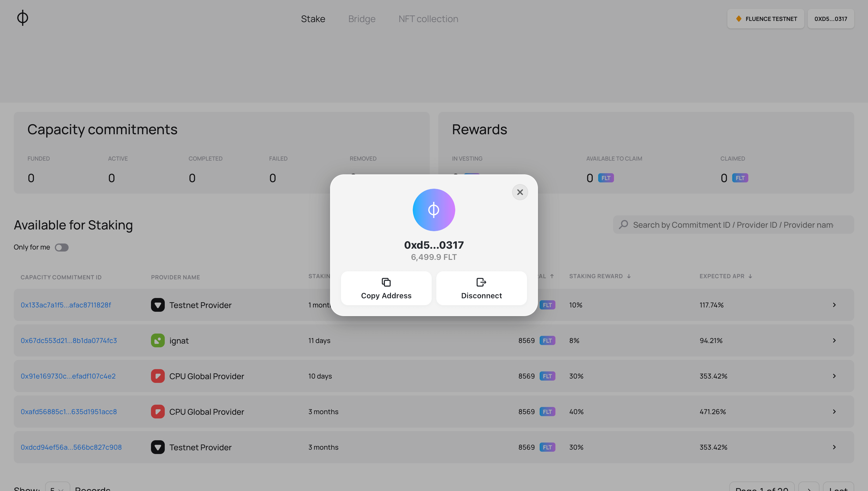Click the copy icon above Copy Address
This screenshot has width=868, height=491.
point(386,282)
